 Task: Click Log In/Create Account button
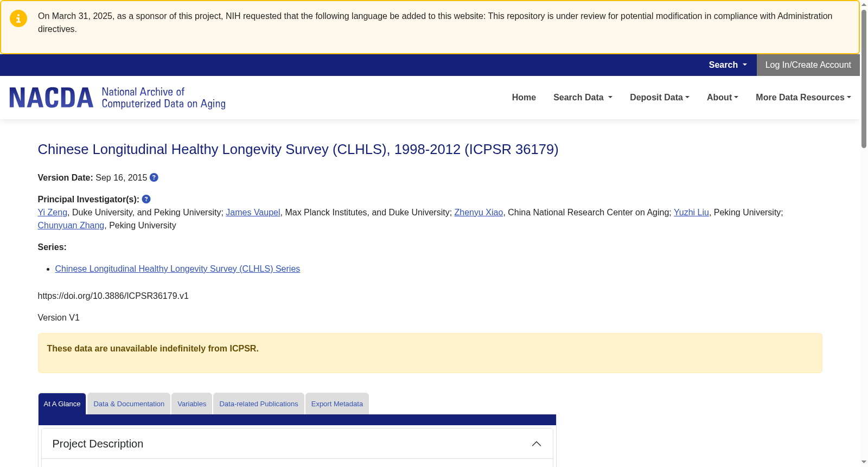tap(808, 65)
